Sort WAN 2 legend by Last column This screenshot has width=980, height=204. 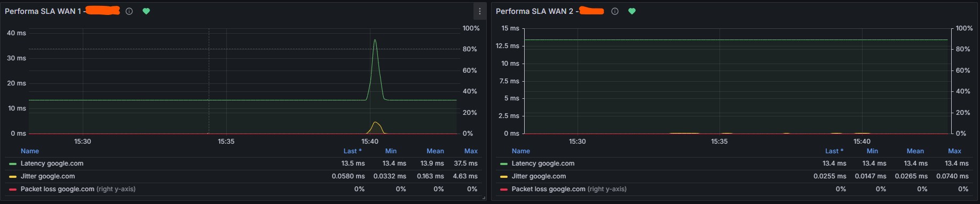click(834, 151)
